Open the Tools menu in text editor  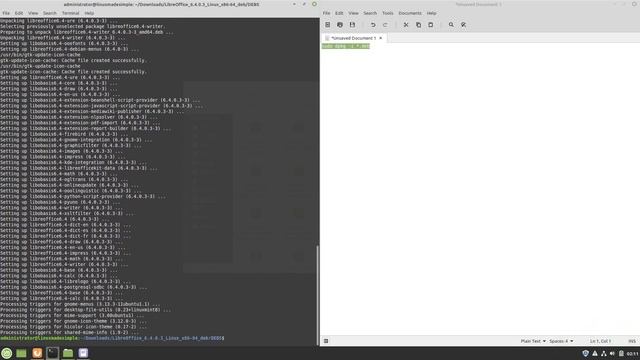click(388, 13)
